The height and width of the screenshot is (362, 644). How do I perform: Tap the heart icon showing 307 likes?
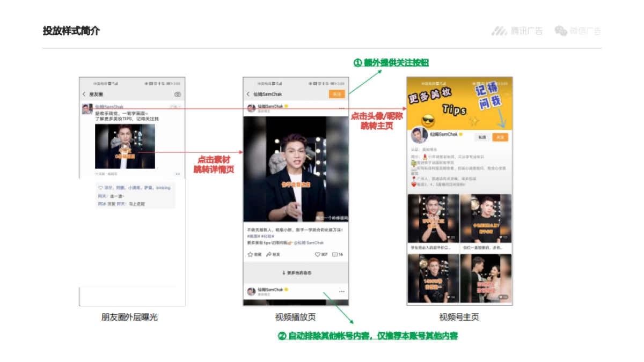tap(318, 254)
